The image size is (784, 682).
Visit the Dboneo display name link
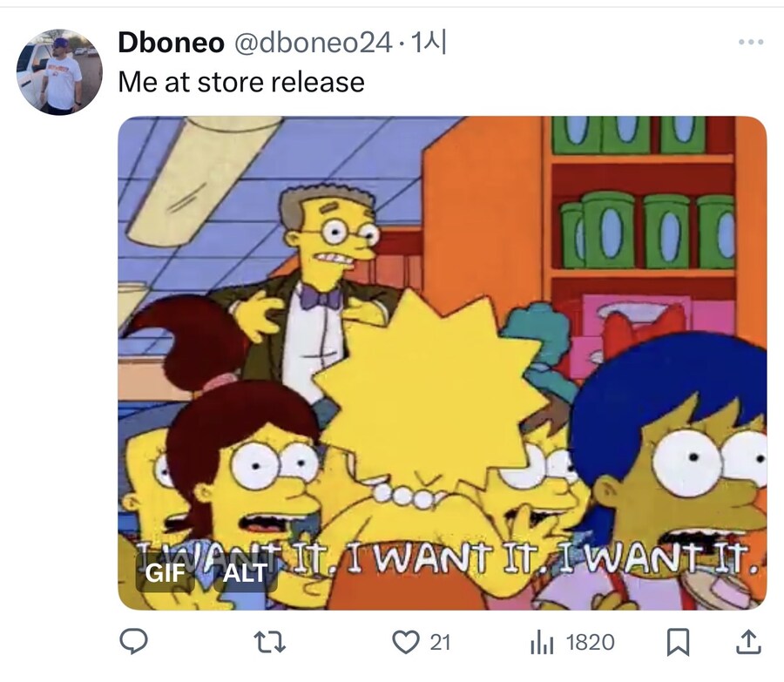coord(171,42)
